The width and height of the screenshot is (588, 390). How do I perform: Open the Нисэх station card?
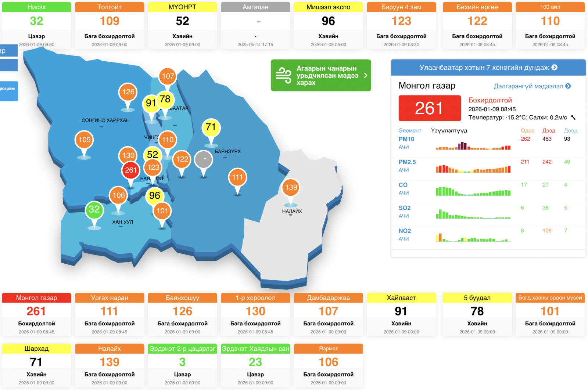[x=36, y=25]
